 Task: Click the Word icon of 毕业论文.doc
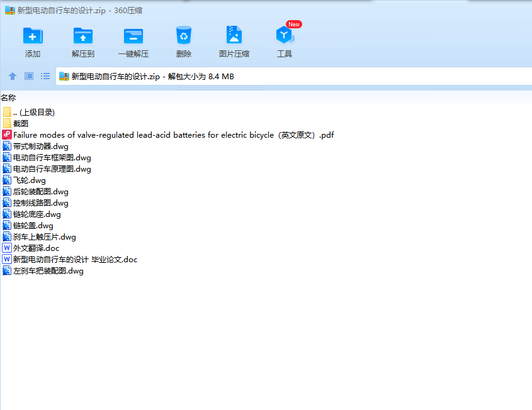[x=7, y=259]
